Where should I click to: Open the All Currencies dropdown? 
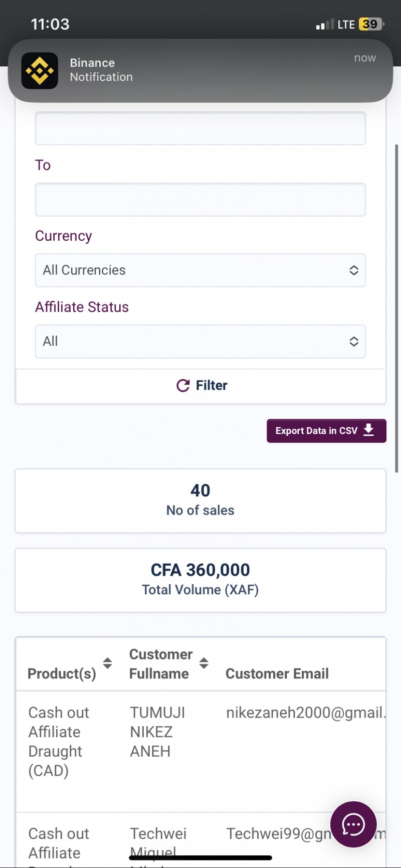[200, 270]
